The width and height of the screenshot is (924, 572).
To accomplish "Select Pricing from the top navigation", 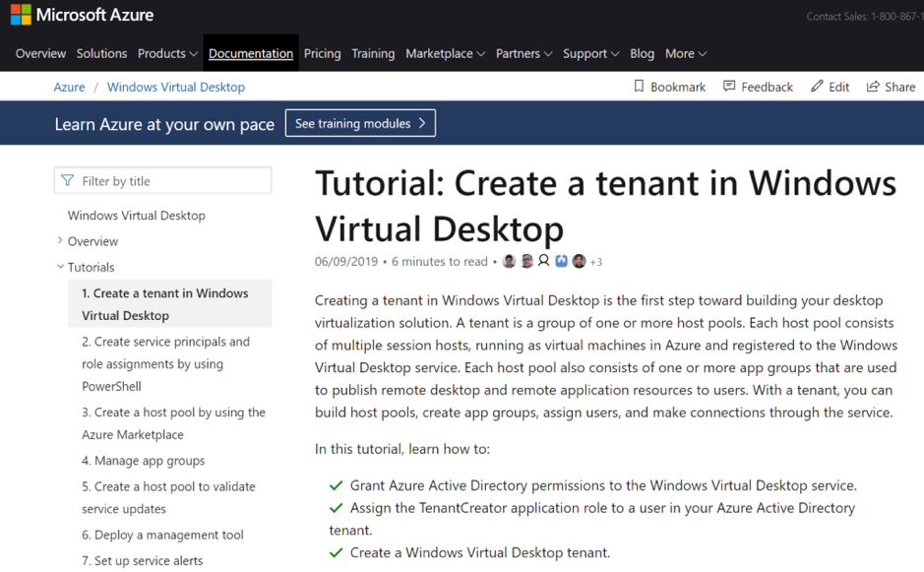I will coord(322,53).
